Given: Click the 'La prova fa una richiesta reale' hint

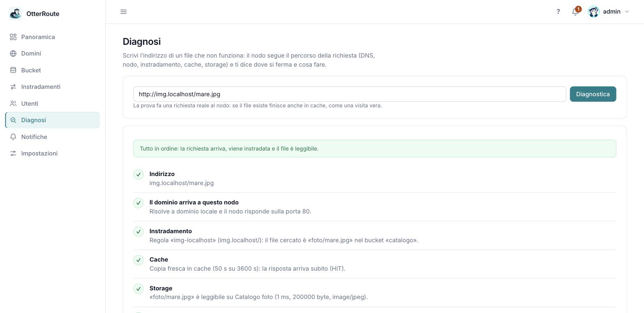Looking at the screenshot, I should [x=258, y=106].
